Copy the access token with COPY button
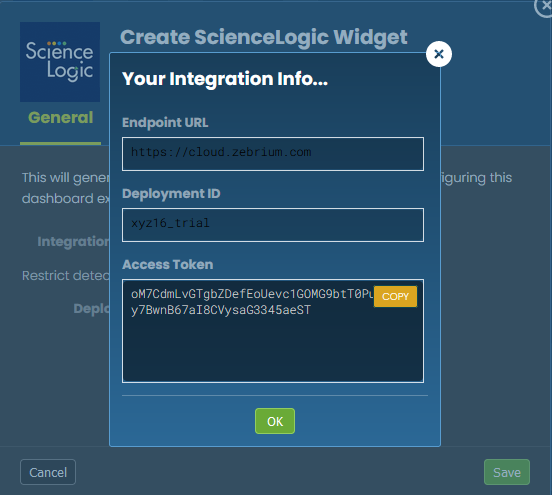Image resolution: width=552 pixels, height=495 pixels. (x=395, y=296)
